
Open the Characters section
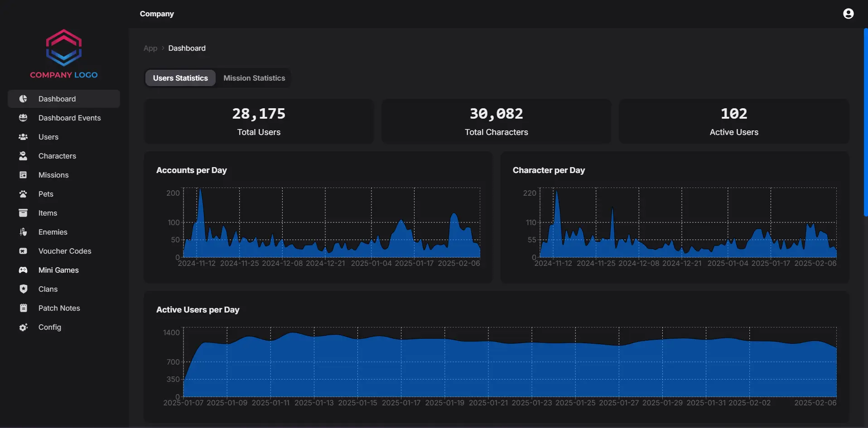pos(64,156)
